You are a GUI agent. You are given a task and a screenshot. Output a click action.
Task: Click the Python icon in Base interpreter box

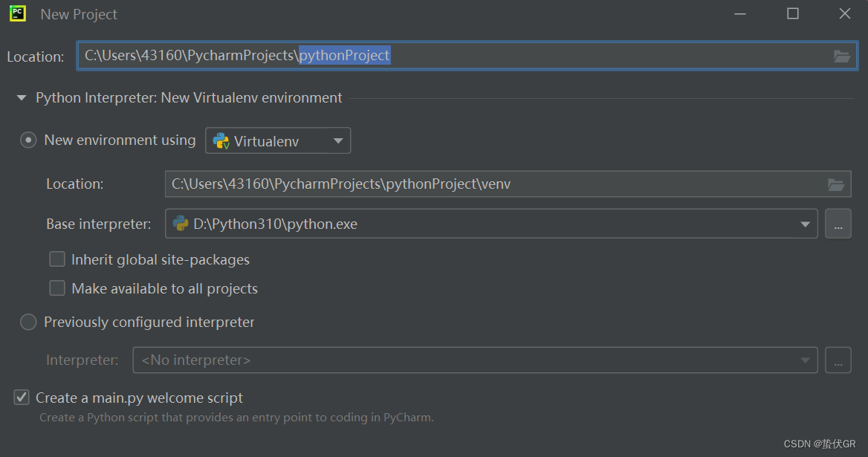point(181,223)
